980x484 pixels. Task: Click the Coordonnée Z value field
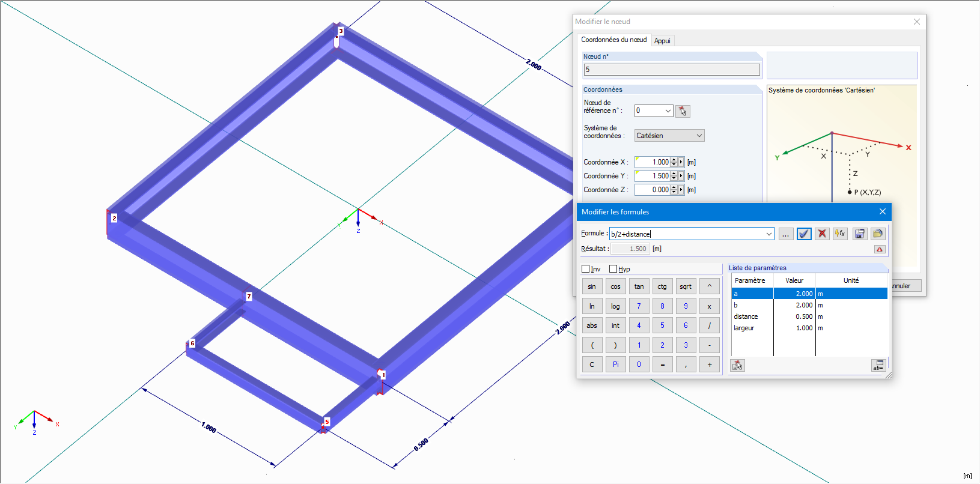pyautogui.click(x=653, y=190)
